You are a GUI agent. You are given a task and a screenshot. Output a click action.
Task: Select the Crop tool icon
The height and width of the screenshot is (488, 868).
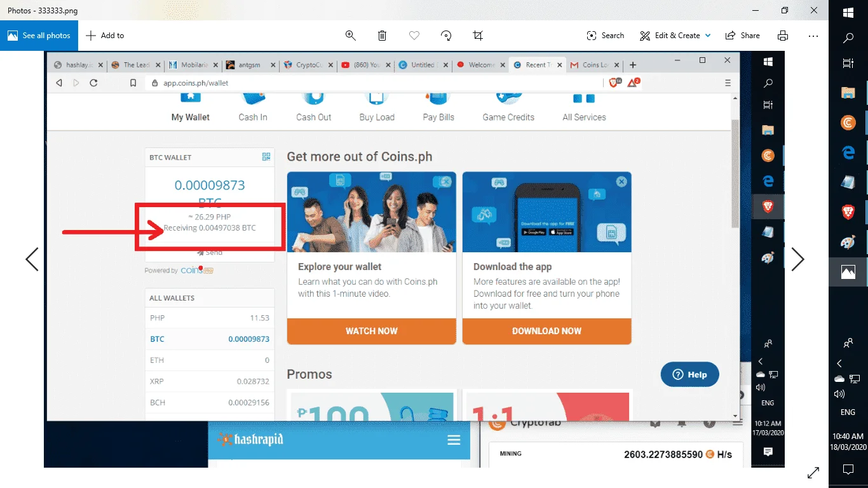pyautogui.click(x=478, y=36)
